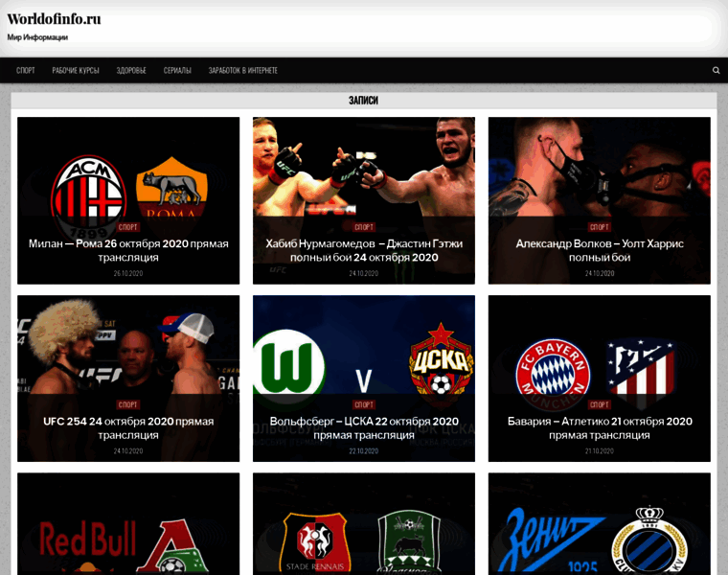Open the Рабочие курсы menu item
This screenshot has height=575, width=728.
pyautogui.click(x=76, y=70)
